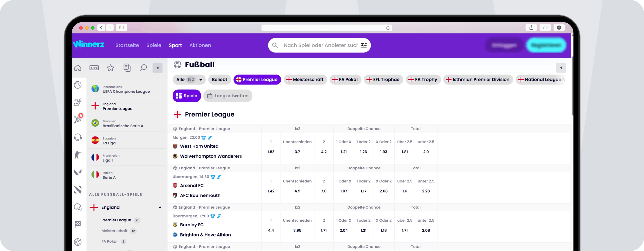Open Frankreich Liga 1 in sidebar
This screenshot has width=644, height=251.
127,157
